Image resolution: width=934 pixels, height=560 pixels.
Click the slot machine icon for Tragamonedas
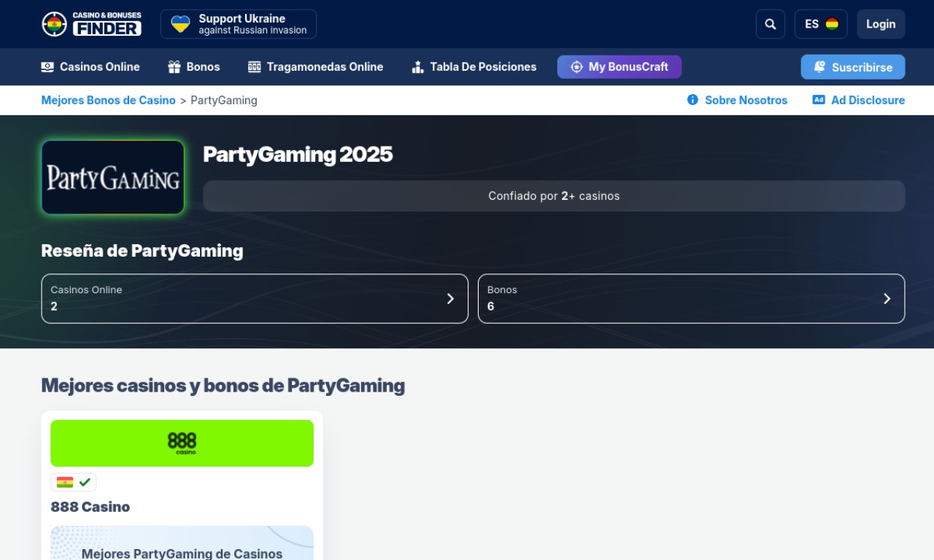254,67
